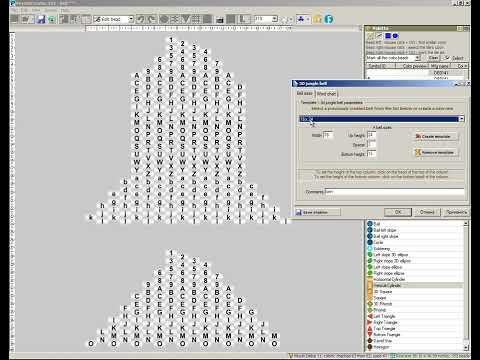
Task: Switch to the first tab in bell dialog
Action: click(305, 93)
